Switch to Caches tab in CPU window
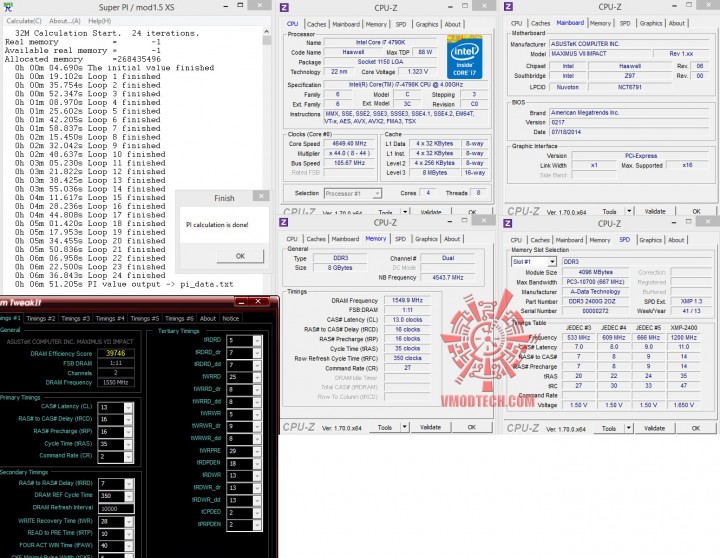 click(316, 24)
